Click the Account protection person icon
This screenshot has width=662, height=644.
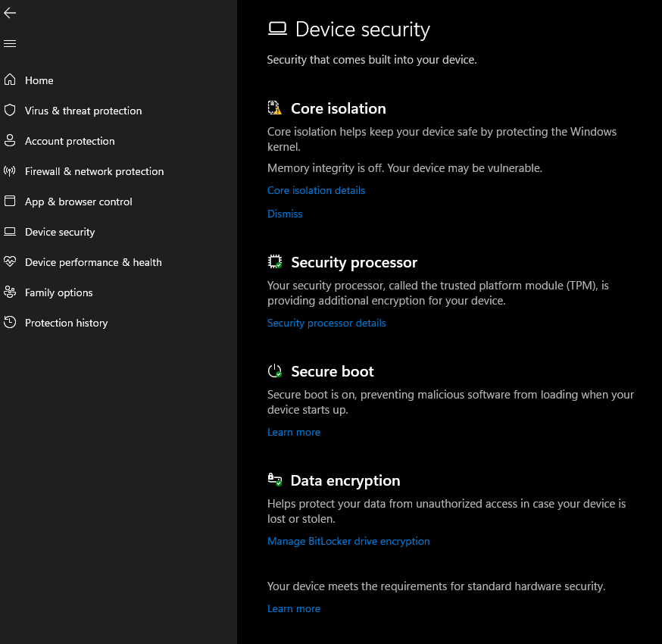pyautogui.click(x=10, y=140)
